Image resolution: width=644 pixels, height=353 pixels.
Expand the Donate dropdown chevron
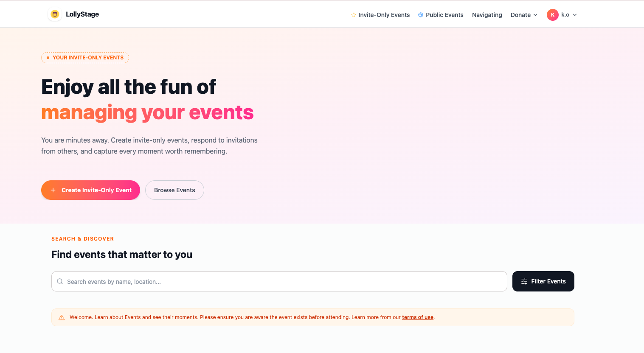[x=535, y=15]
